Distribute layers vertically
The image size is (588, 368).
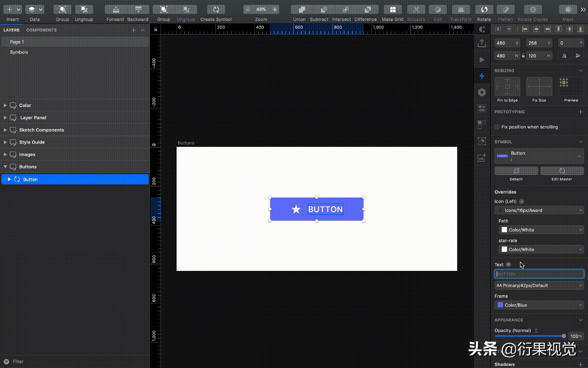click(509, 29)
